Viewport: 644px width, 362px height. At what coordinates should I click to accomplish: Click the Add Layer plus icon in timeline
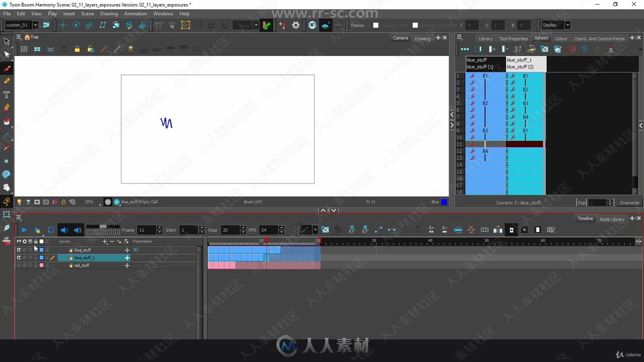(105, 241)
